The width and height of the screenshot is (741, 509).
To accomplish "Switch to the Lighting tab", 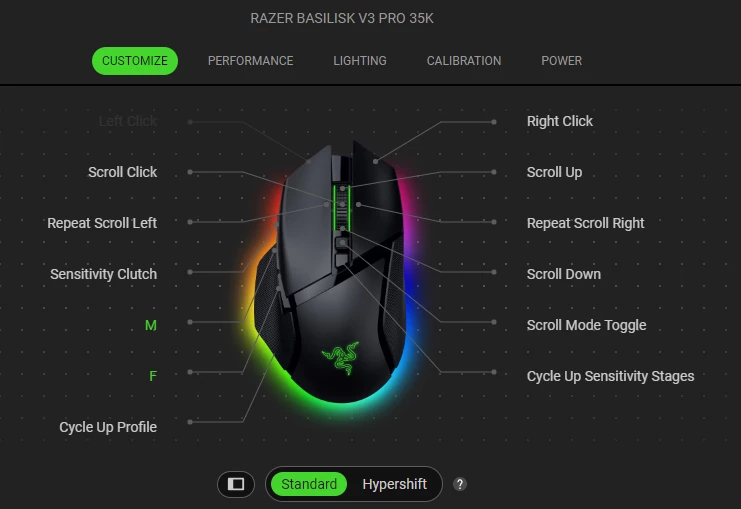I will click(360, 61).
